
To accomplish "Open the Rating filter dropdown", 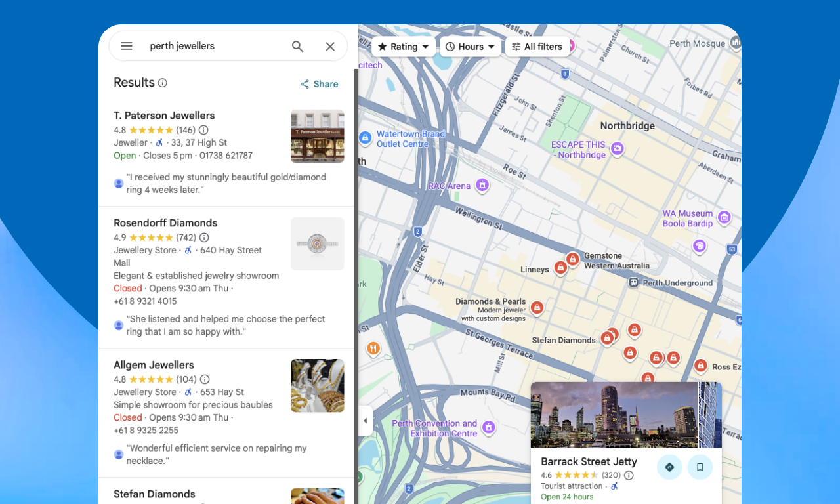I will pos(403,47).
